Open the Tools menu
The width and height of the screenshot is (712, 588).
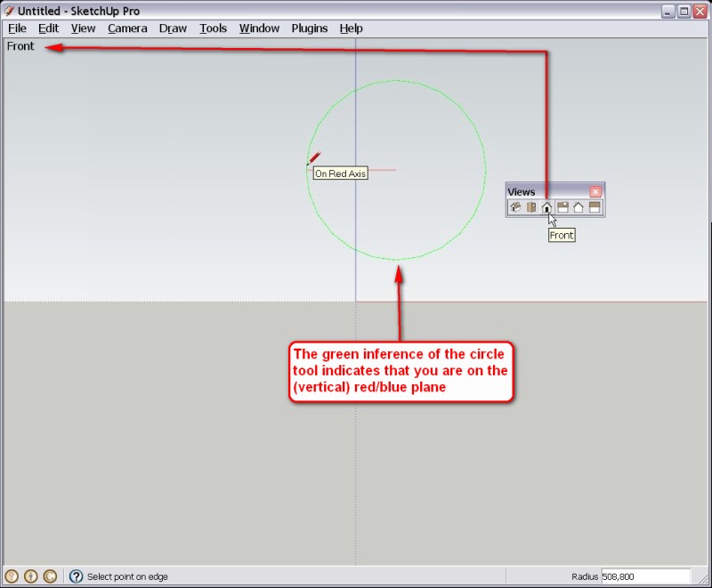tap(213, 28)
